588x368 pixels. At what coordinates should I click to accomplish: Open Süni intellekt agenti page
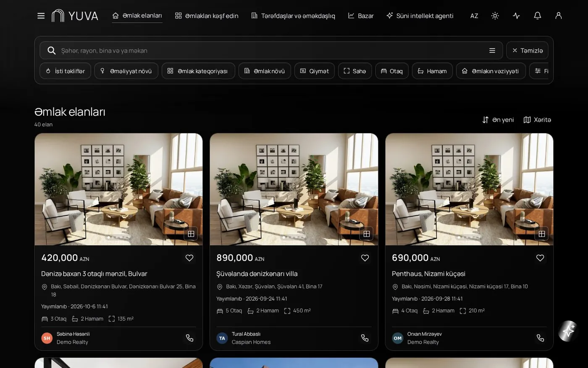(420, 16)
